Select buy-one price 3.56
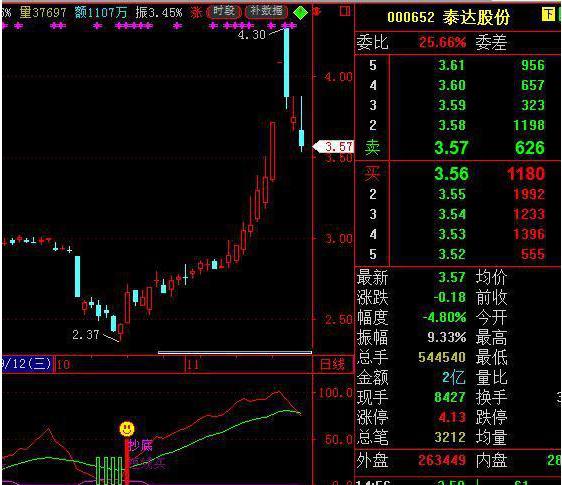This screenshot has height=485, width=562. point(451,174)
